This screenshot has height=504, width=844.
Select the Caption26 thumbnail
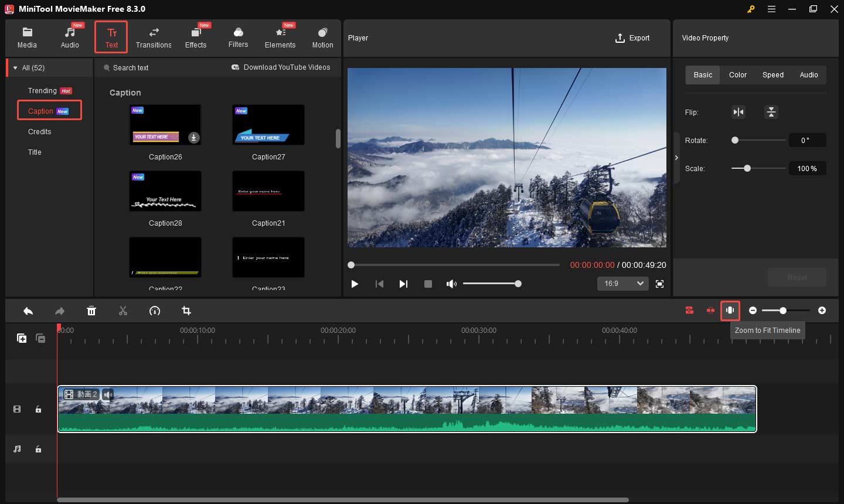click(165, 125)
